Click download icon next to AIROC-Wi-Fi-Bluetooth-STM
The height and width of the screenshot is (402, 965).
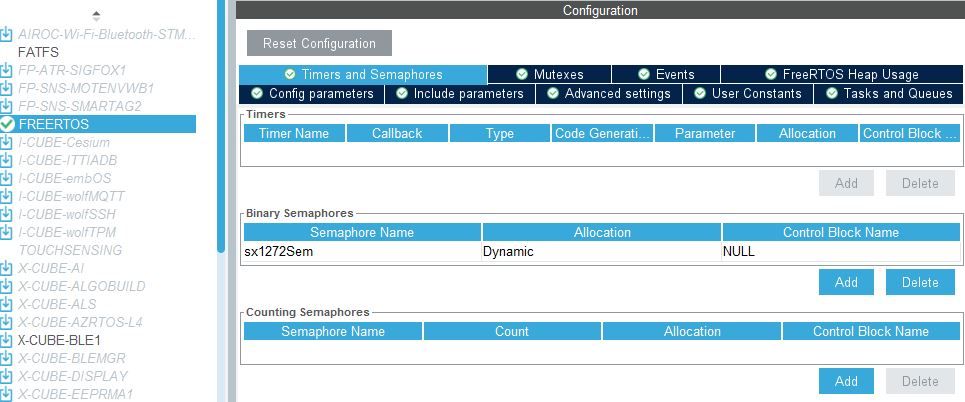coord(7,34)
